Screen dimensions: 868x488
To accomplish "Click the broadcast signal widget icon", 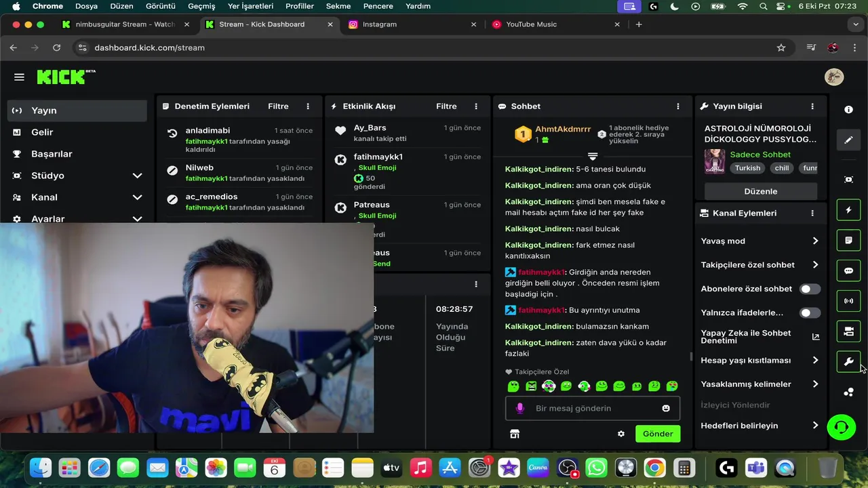I will [x=848, y=301].
